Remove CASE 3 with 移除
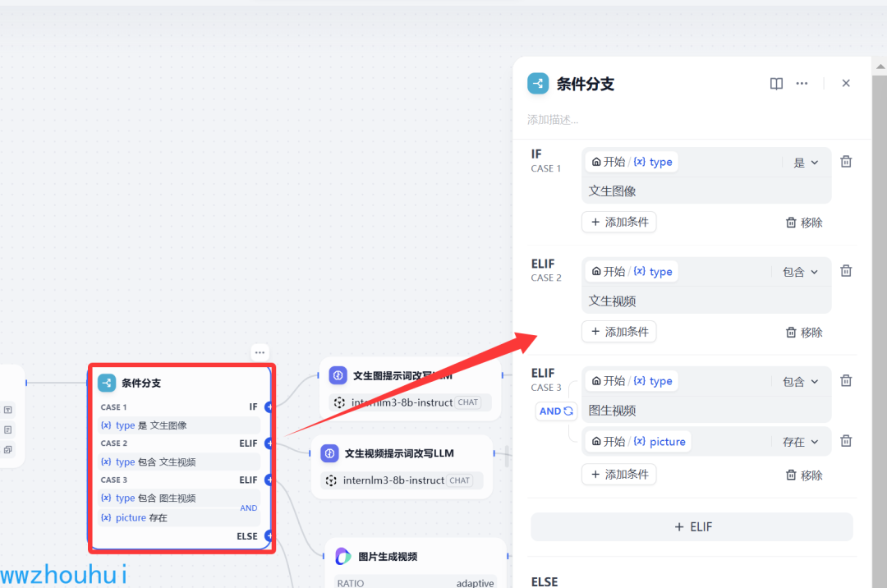This screenshot has width=887, height=588. click(804, 475)
